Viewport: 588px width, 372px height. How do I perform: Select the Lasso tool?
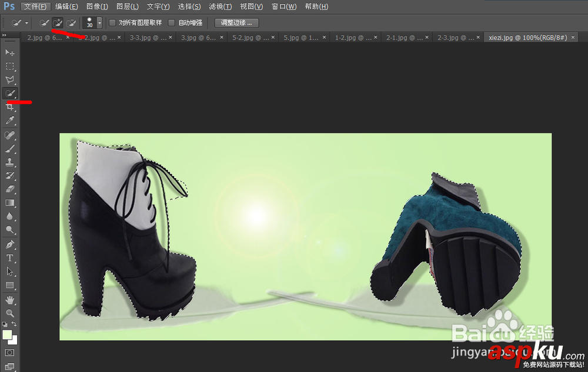[x=9, y=79]
